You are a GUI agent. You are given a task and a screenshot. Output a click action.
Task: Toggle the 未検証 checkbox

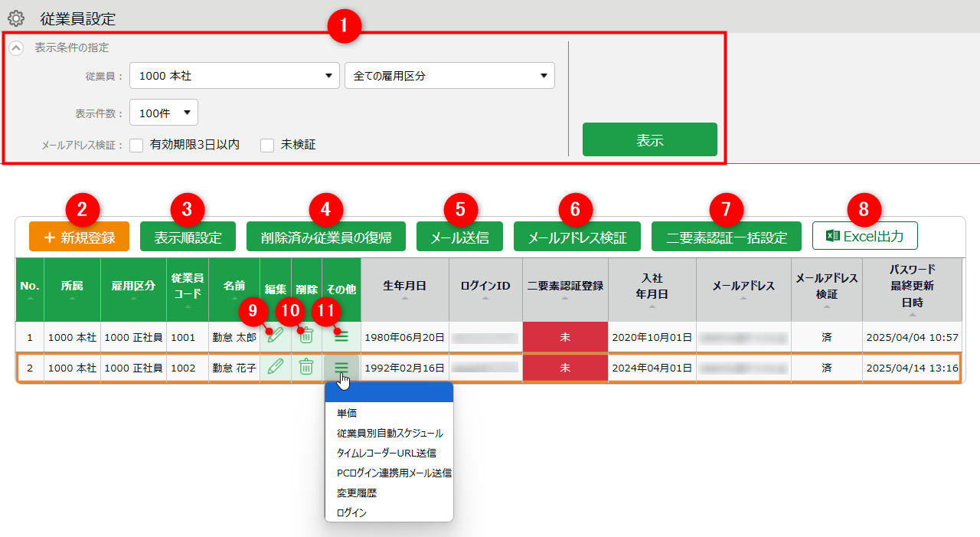coord(267,146)
